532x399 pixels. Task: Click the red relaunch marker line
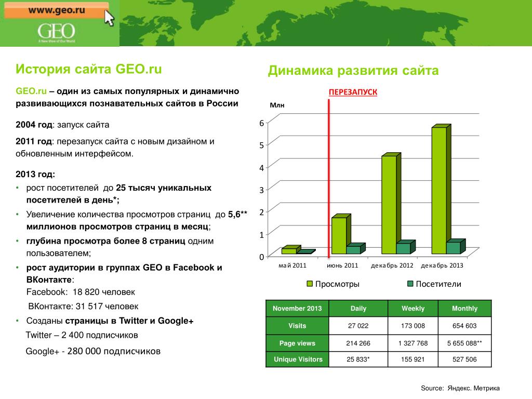(x=329, y=179)
